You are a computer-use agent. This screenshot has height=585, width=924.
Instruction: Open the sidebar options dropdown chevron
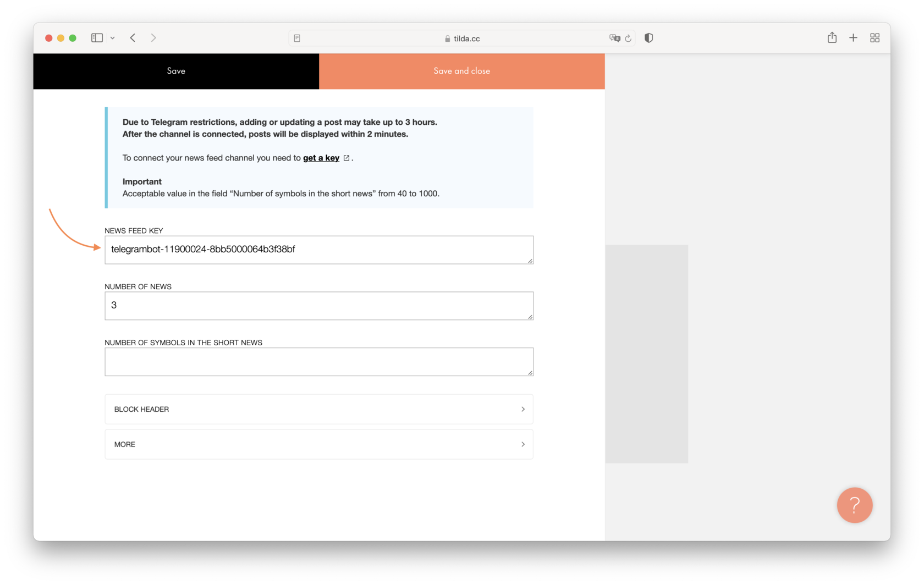tap(113, 37)
